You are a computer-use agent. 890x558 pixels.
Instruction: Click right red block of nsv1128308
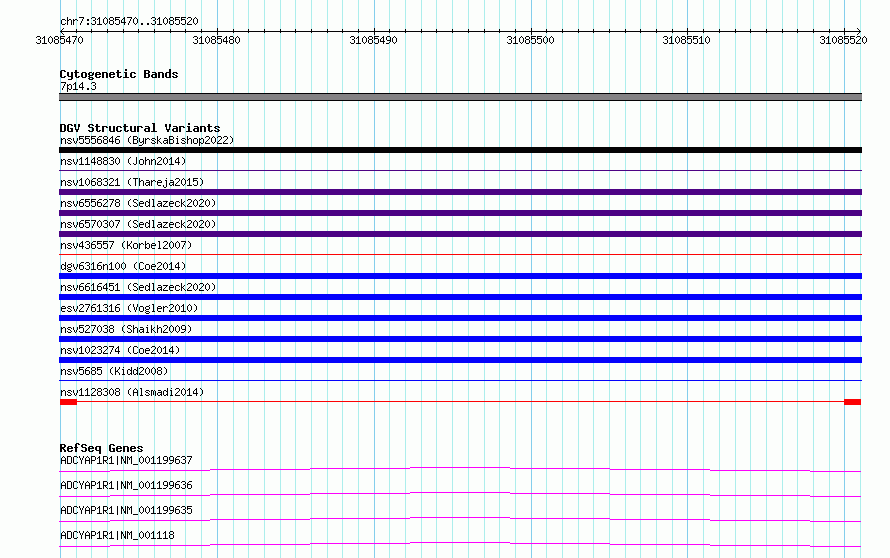[x=853, y=402]
